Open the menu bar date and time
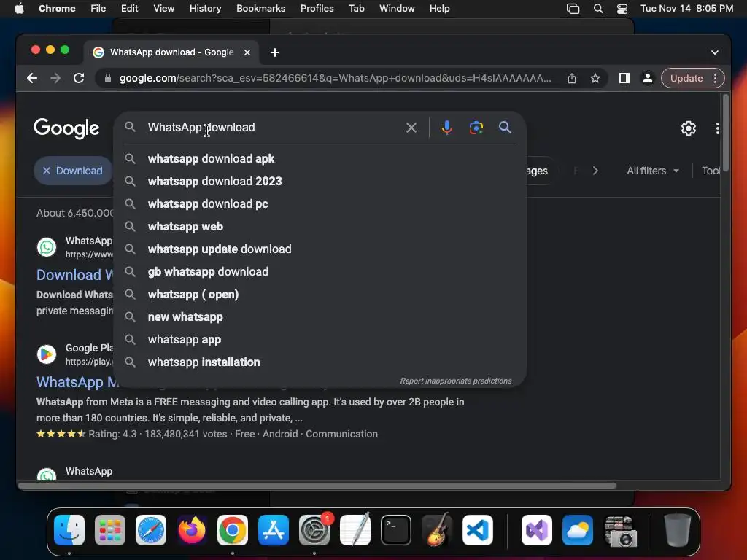 (x=686, y=9)
